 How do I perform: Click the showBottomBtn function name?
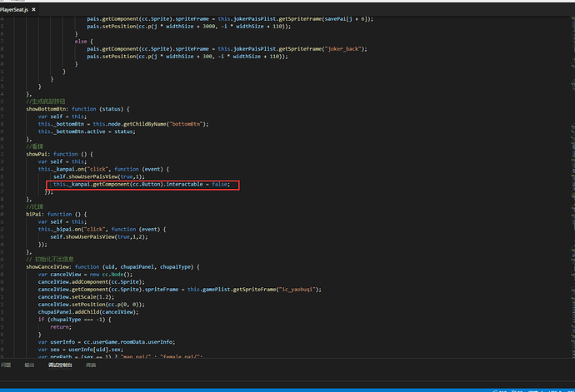click(47, 109)
